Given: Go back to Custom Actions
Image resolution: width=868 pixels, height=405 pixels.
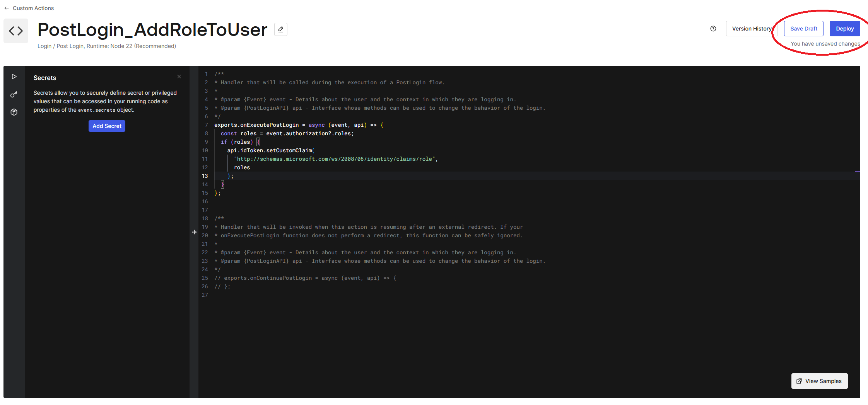Looking at the screenshot, I should (29, 8).
